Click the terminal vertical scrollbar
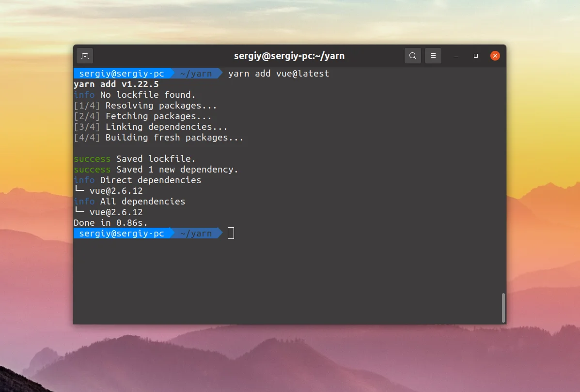580x392 pixels. tap(503, 308)
